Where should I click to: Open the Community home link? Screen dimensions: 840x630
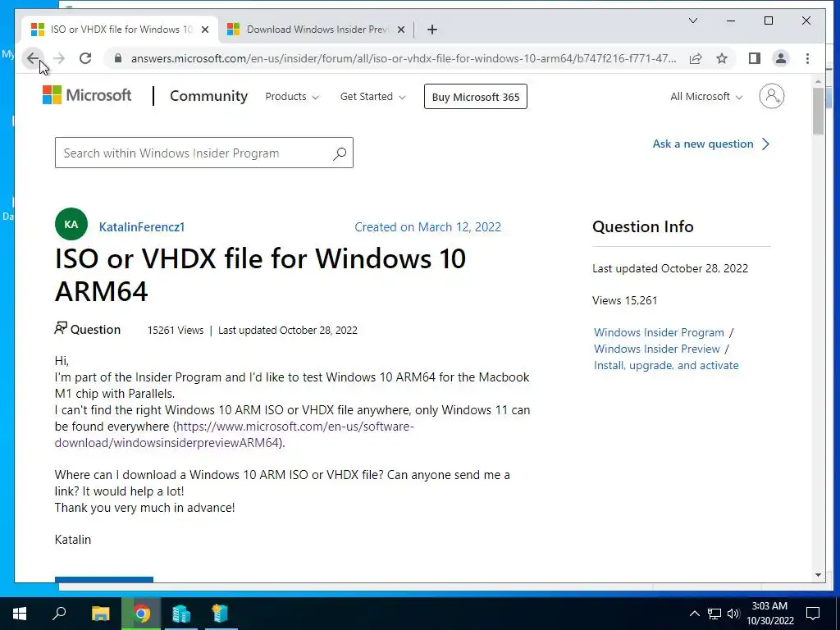pos(208,96)
